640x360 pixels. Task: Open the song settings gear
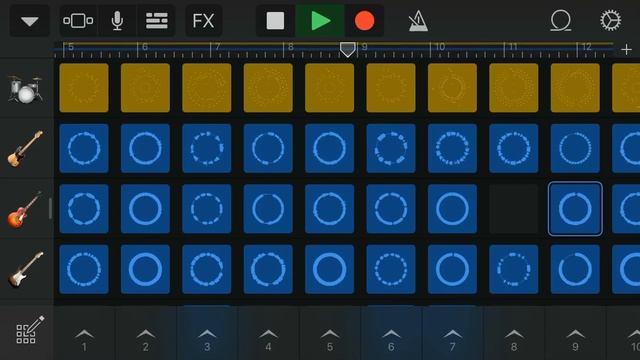pyautogui.click(x=611, y=21)
